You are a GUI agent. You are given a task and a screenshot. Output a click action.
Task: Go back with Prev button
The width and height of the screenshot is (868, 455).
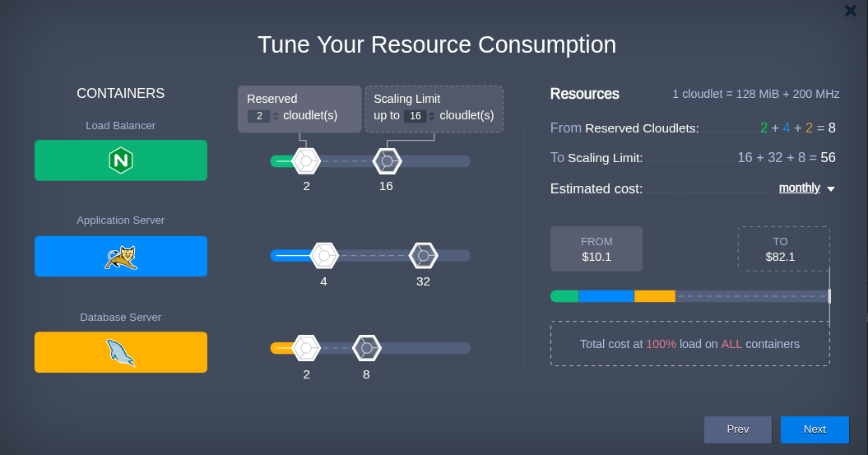[x=738, y=429]
